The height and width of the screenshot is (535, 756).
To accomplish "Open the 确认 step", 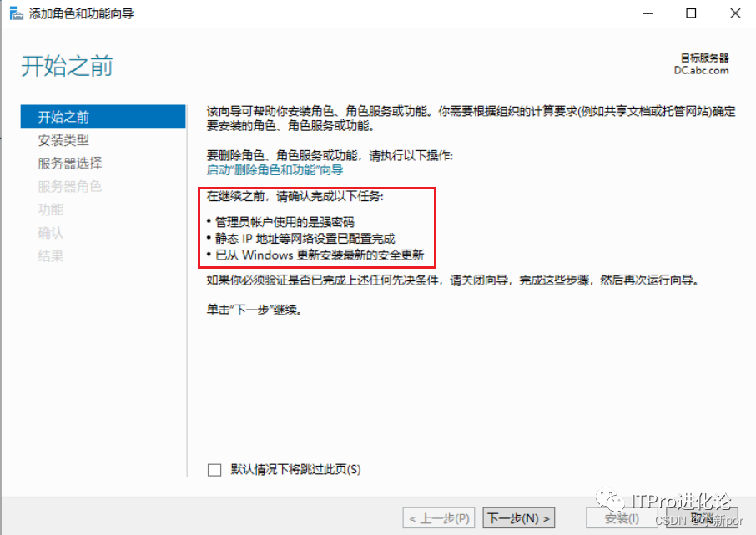I will [x=51, y=233].
